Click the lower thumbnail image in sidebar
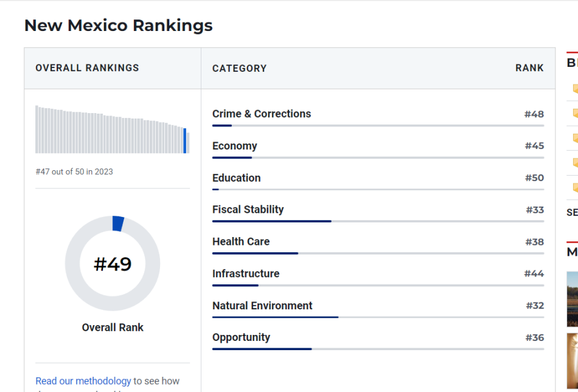 click(x=573, y=360)
